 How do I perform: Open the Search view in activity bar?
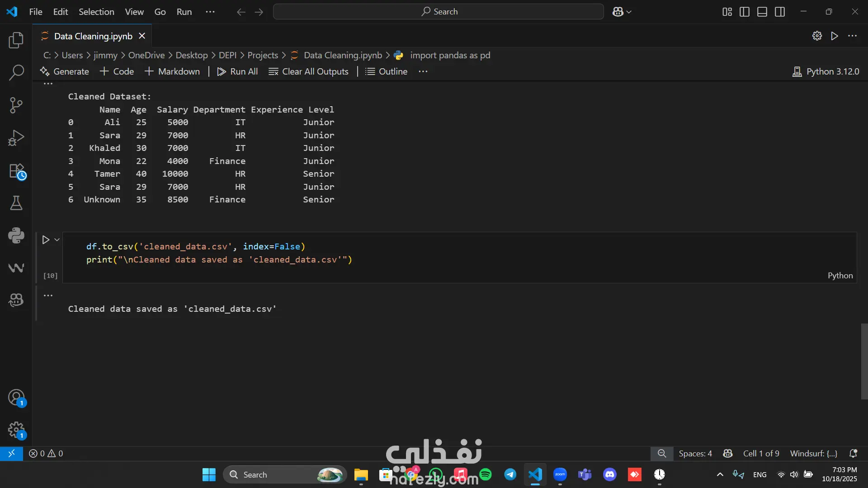(16, 72)
